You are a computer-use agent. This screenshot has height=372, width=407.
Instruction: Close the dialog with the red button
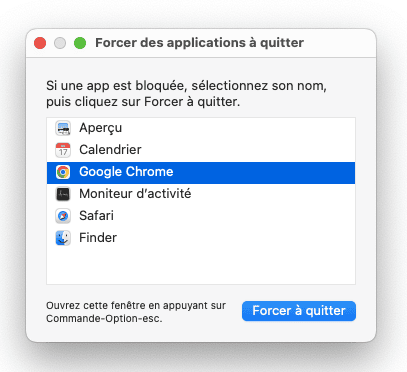(x=40, y=43)
